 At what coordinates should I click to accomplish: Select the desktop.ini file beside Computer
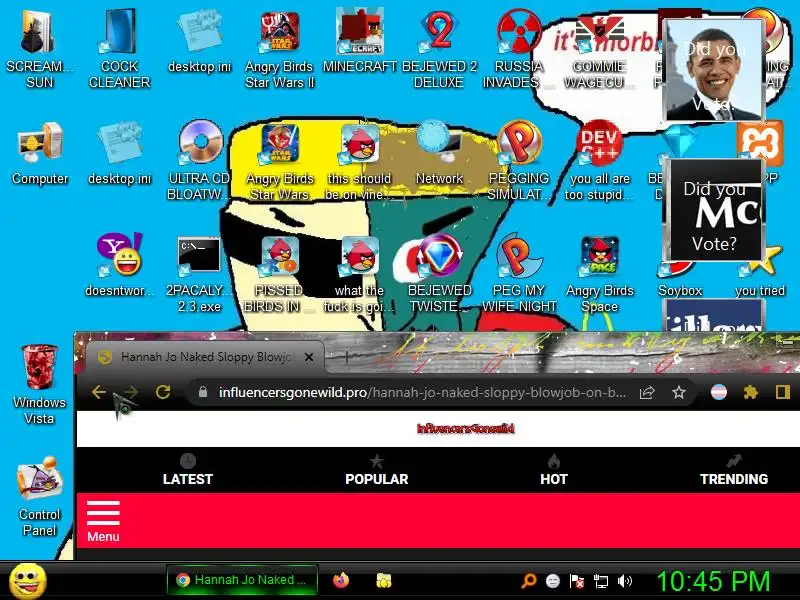coord(119,153)
